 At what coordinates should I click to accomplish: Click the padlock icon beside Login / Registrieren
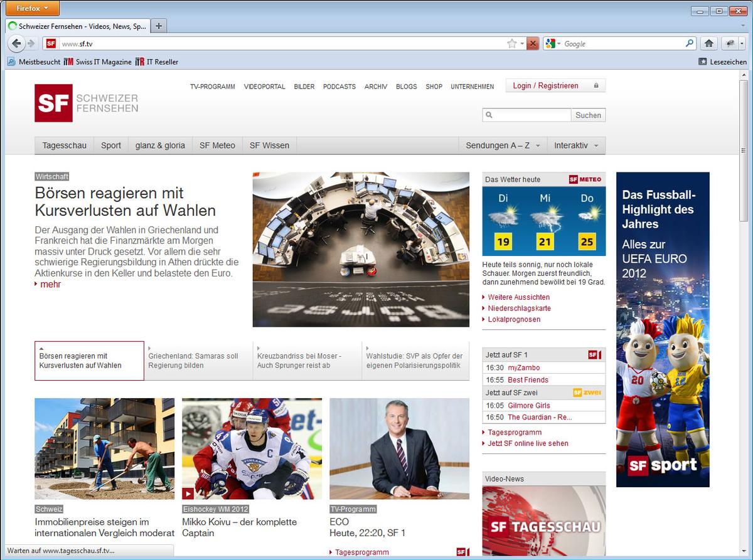coord(596,85)
